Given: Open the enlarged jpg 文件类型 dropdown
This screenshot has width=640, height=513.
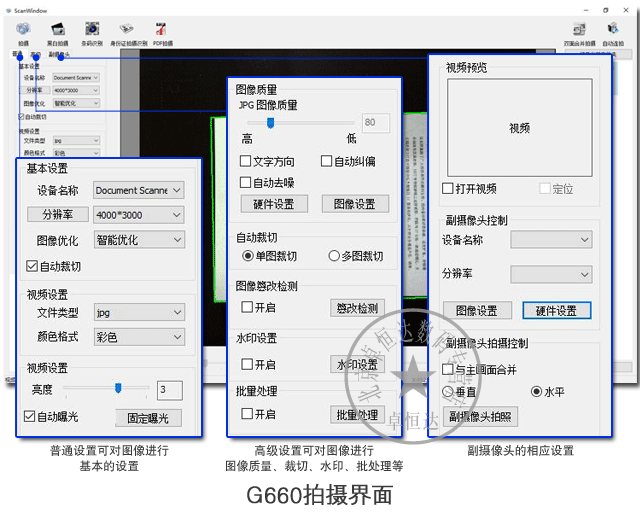Looking at the screenshot, I should [139, 312].
